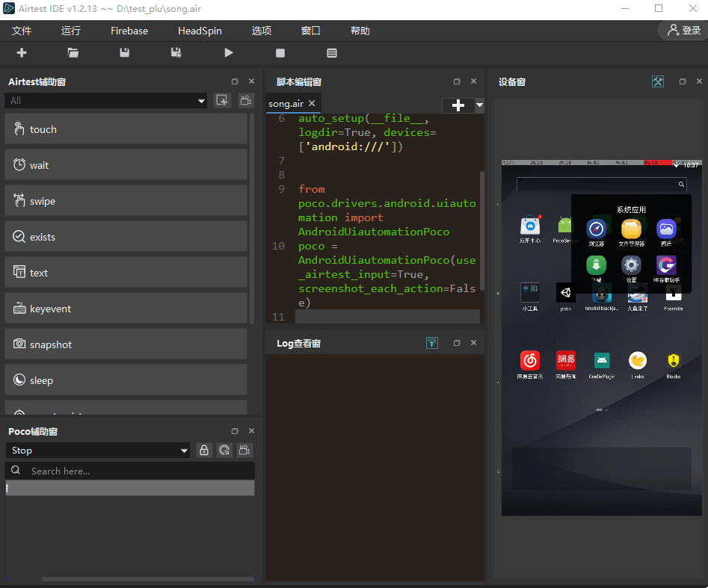Open a script via the folder icon

tap(73, 53)
